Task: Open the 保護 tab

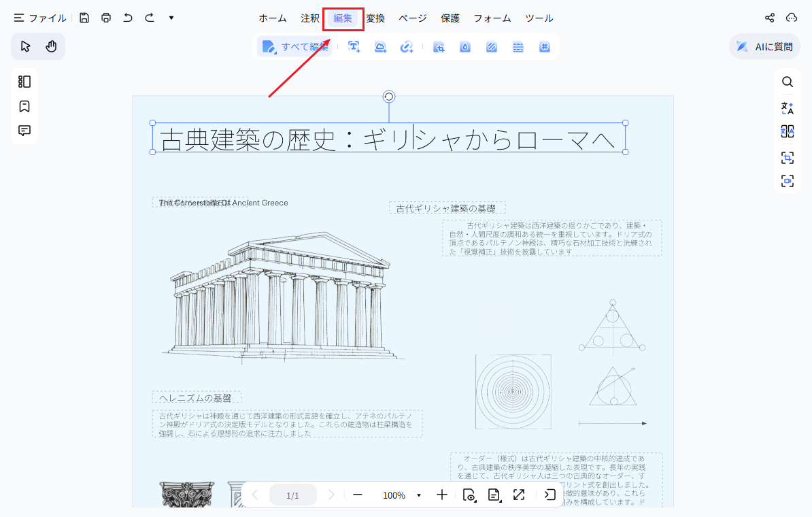Action: coord(450,18)
